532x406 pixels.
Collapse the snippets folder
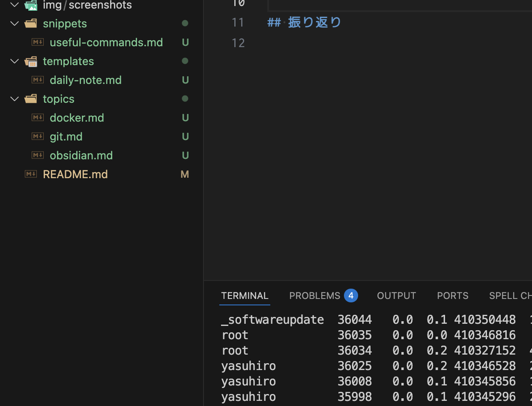pyautogui.click(x=14, y=23)
